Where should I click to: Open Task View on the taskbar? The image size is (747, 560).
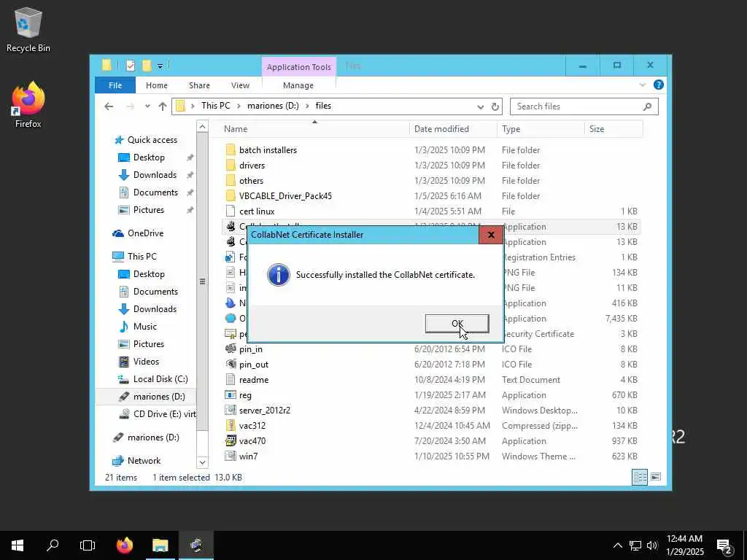tap(88, 545)
